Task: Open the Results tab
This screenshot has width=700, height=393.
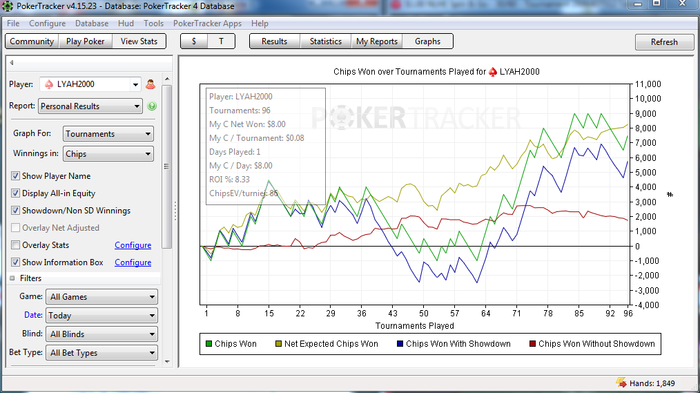Action: [274, 42]
